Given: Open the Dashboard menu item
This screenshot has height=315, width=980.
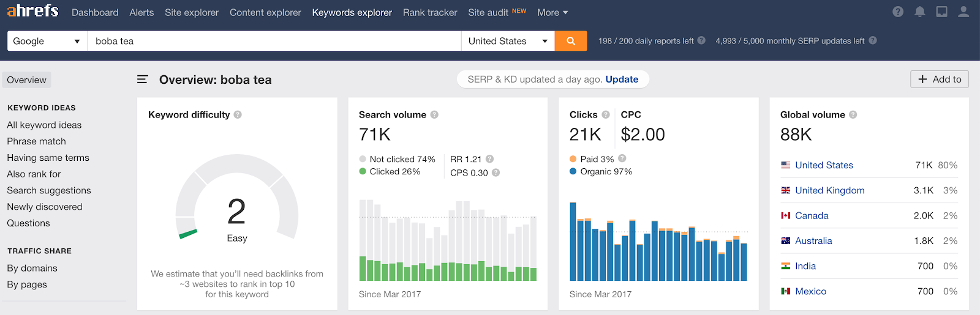Looking at the screenshot, I should (95, 12).
